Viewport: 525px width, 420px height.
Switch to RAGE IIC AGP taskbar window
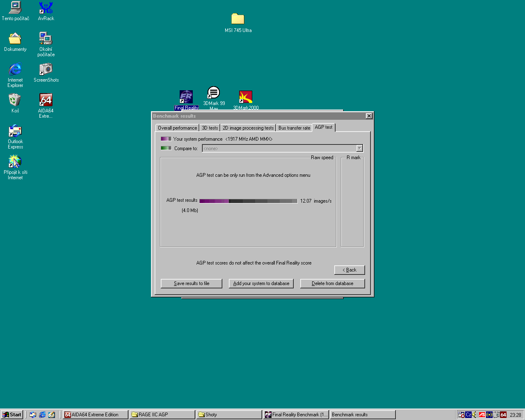[162, 415]
